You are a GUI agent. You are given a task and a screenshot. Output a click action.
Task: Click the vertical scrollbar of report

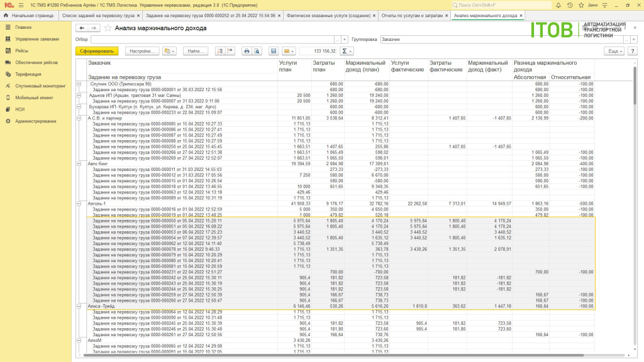635,85
